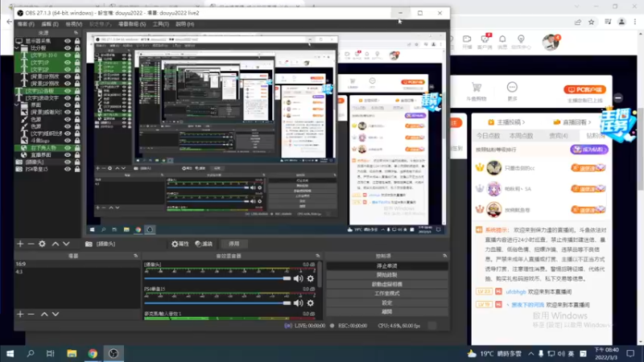This screenshot has width=644, height=362.
Task: Undock the 控制項 panel using its header icon
Action: tap(445, 256)
